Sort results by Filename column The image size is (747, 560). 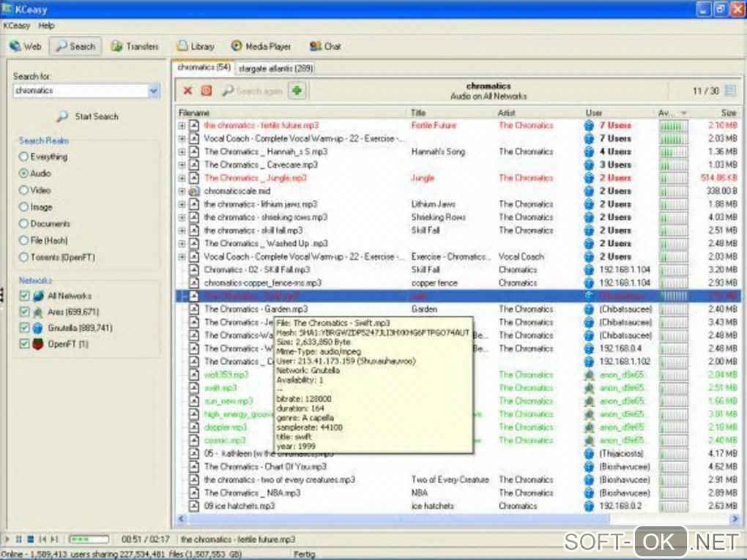coord(292,113)
